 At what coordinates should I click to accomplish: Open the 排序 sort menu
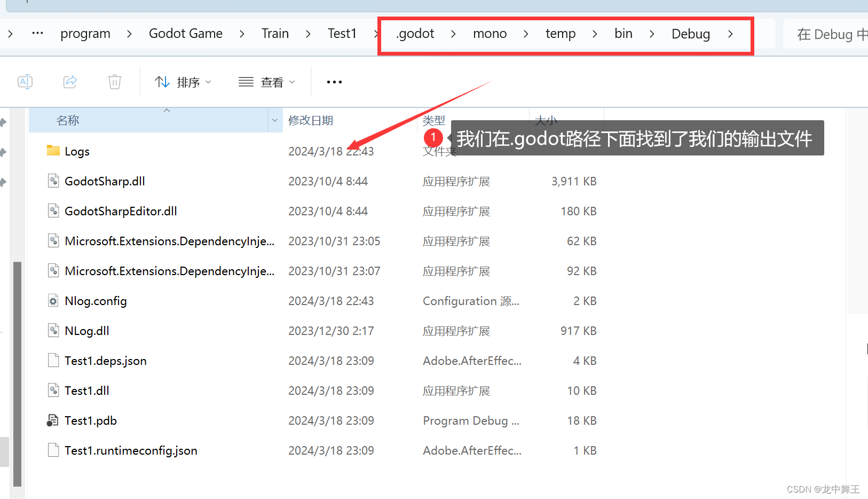(183, 82)
